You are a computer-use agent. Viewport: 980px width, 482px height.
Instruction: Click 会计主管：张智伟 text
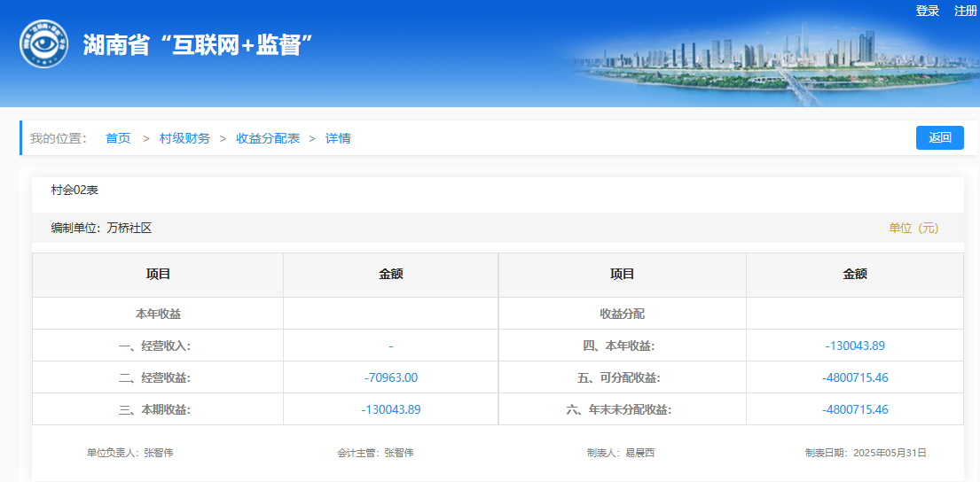(375, 453)
